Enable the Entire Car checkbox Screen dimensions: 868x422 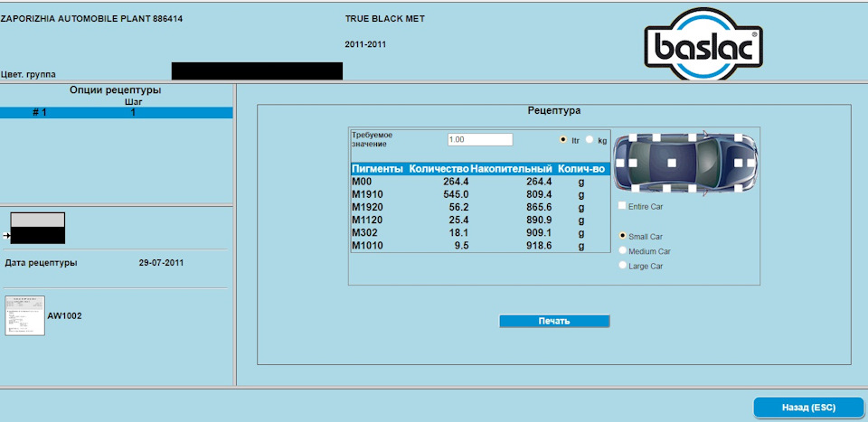tap(622, 206)
